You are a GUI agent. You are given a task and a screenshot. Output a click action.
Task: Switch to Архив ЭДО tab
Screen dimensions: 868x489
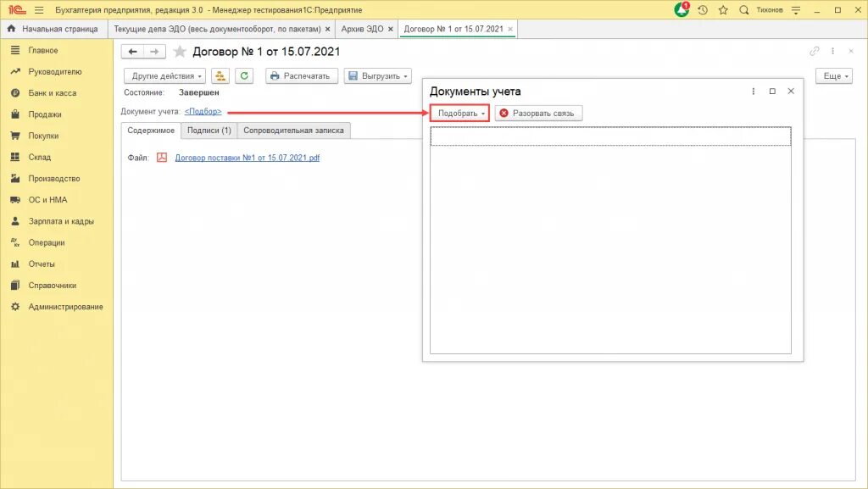coord(362,29)
